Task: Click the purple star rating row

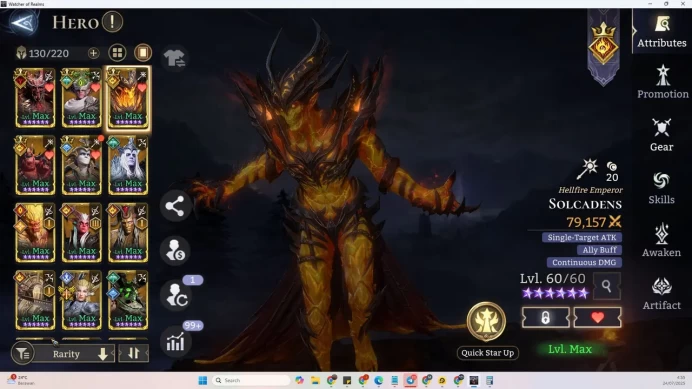Action: (555, 293)
